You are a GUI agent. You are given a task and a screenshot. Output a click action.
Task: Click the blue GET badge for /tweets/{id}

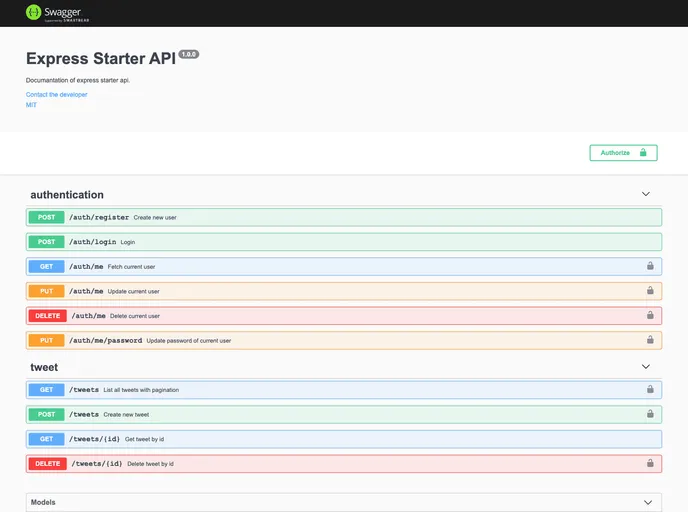tap(47, 439)
